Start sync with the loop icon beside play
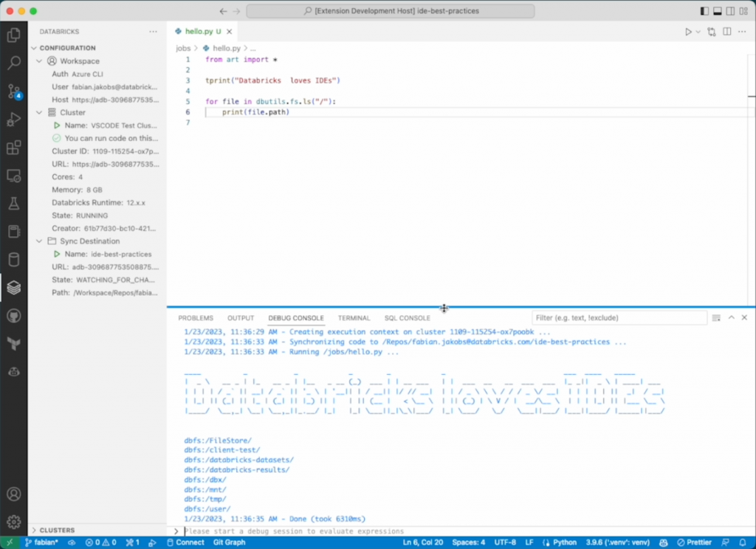The width and height of the screenshot is (756, 549). 709,31
